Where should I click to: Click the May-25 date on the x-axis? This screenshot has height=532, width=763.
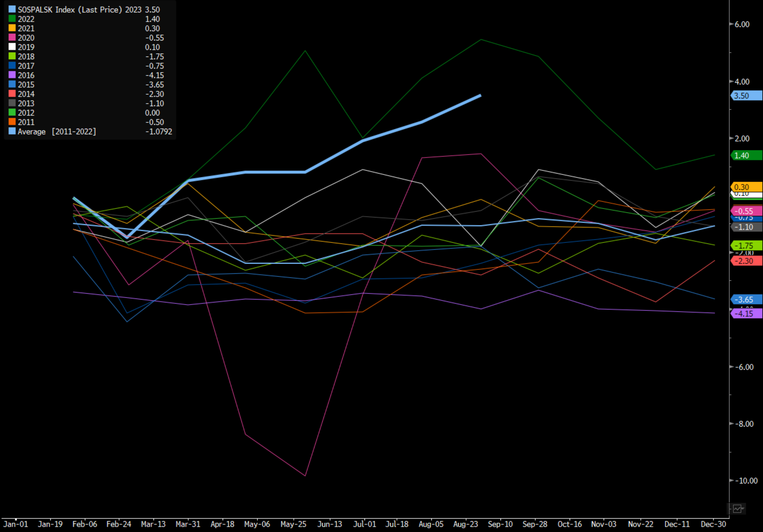click(293, 524)
